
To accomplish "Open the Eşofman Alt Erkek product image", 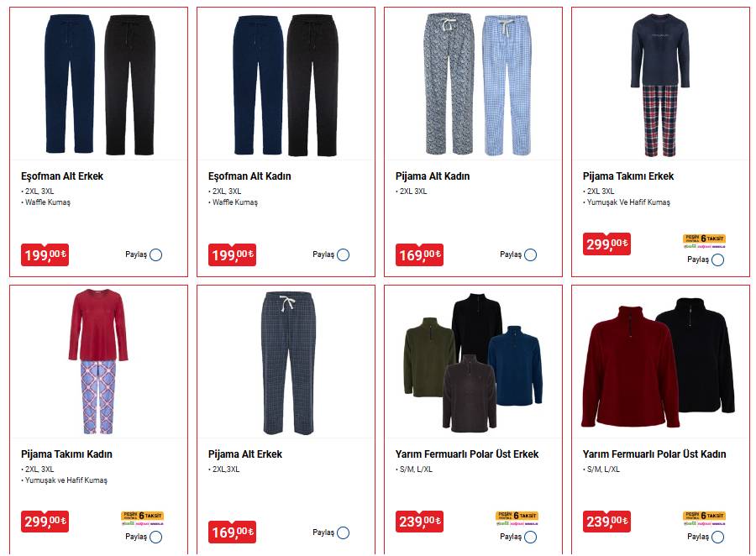I will [x=99, y=84].
